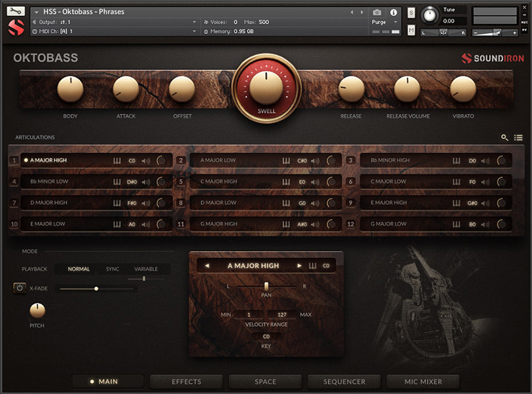Toggle articulation slot 9 number button
This screenshot has height=394, width=532.
351,203
